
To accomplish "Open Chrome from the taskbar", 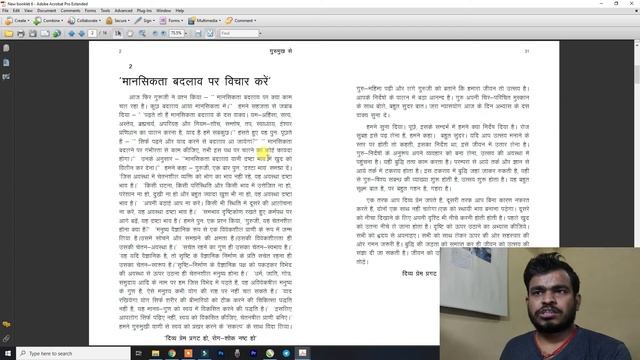I will pos(172,353).
